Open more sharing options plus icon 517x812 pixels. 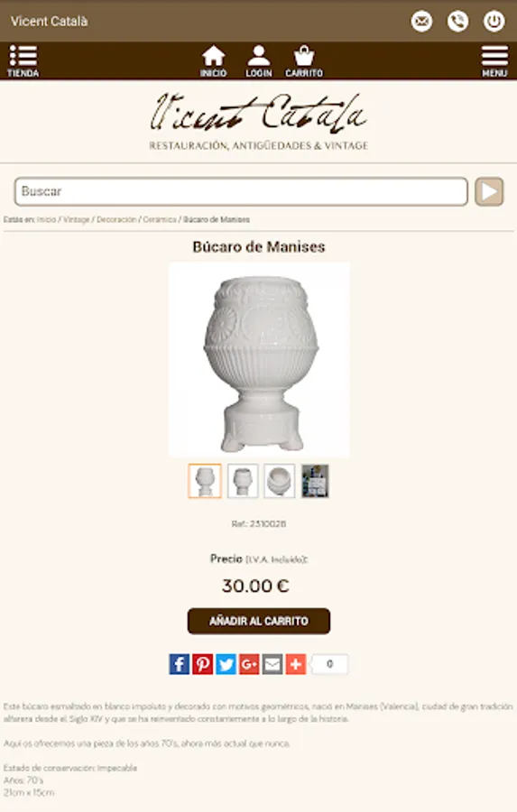pos(296,664)
